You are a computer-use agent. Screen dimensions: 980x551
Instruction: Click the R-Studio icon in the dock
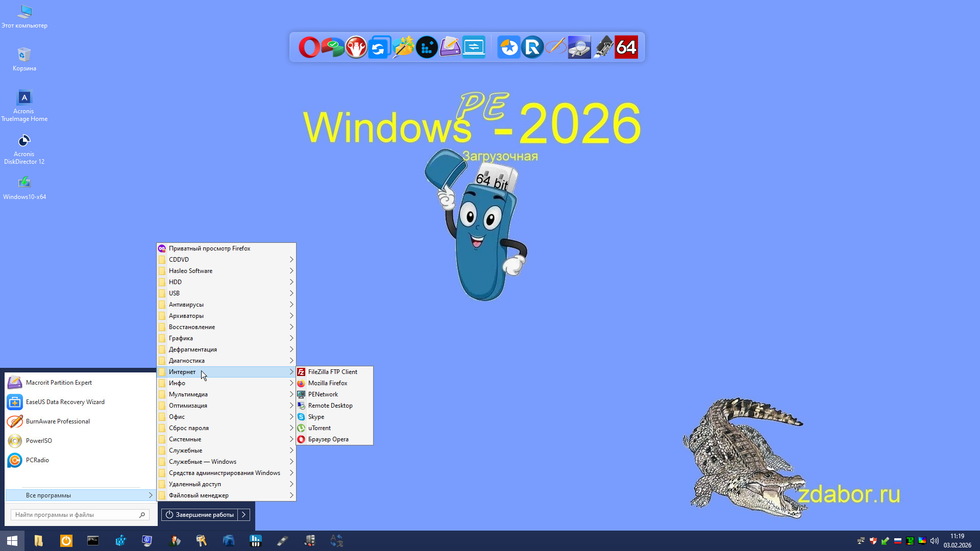(x=532, y=47)
